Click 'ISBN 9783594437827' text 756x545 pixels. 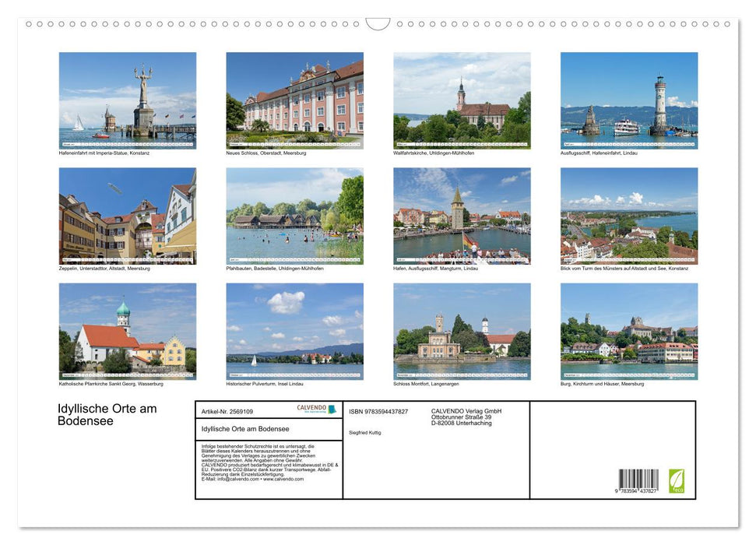coord(378,411)
